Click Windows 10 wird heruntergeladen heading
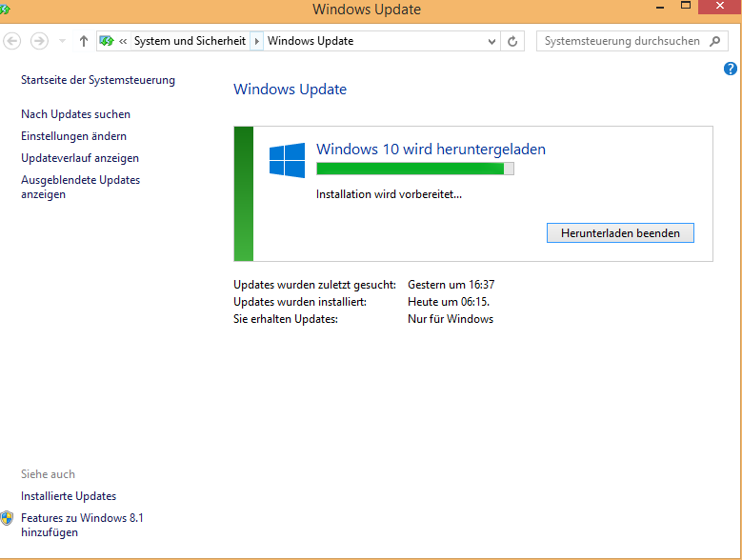 pos(431,149)
